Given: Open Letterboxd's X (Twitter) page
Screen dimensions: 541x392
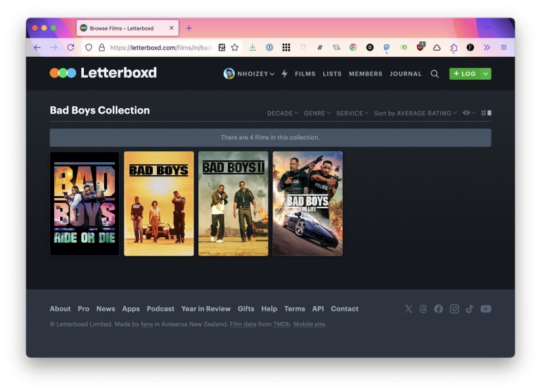Looking at the screenshot, I should (408, 309).
